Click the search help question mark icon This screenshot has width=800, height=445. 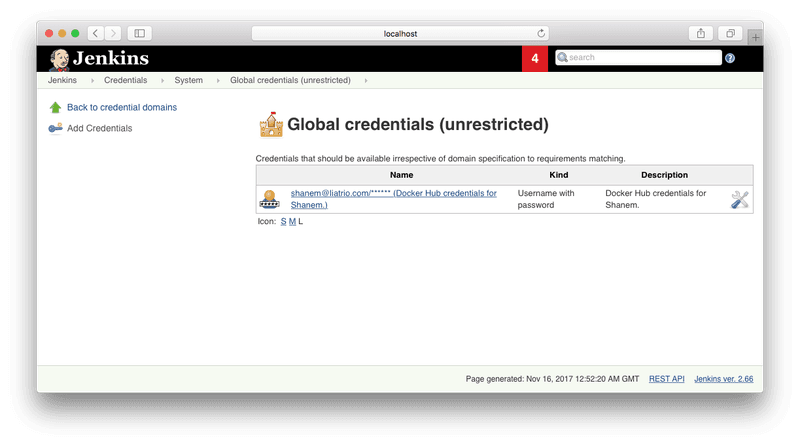[x=730, y=58]
